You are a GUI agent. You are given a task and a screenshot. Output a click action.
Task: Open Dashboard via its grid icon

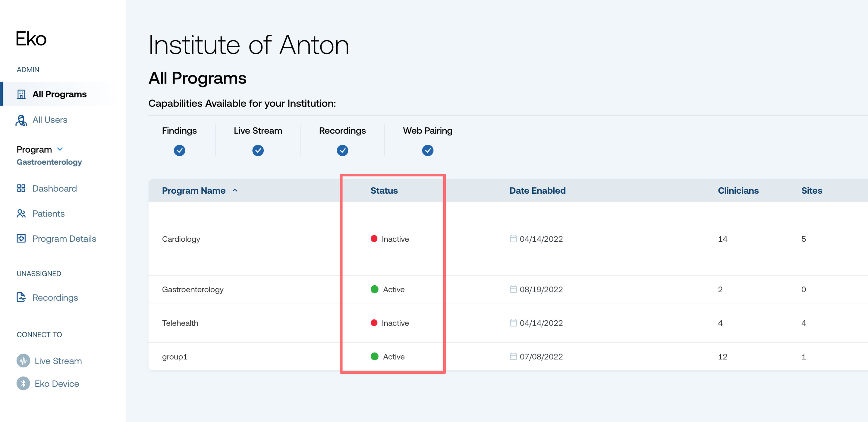coord(21,188)
